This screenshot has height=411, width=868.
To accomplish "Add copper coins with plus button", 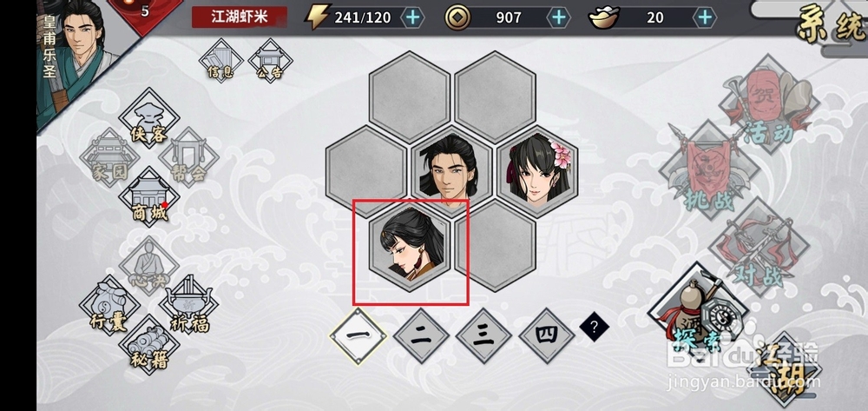I will [x=558, y=17].
